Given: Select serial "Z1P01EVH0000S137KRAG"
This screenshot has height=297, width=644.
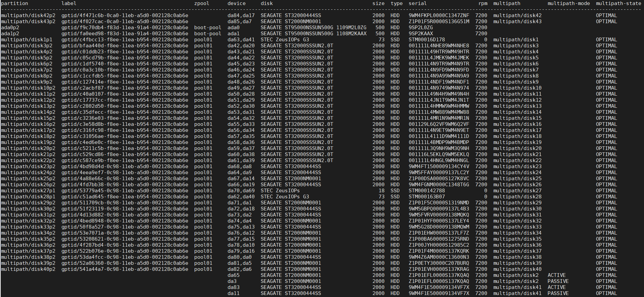Looking at the screenshot, I should pyautogui.click(x=439, y=269).
